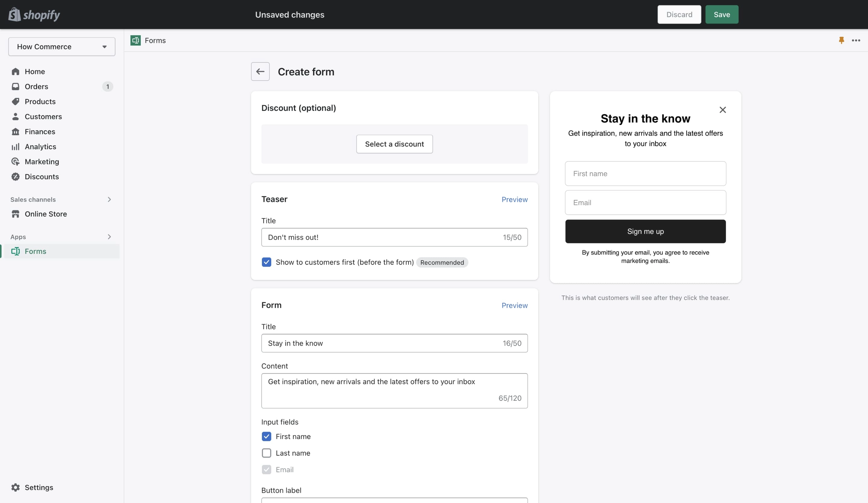Click the Create form page title
The image size is (868, 503).
pos(306,72)
